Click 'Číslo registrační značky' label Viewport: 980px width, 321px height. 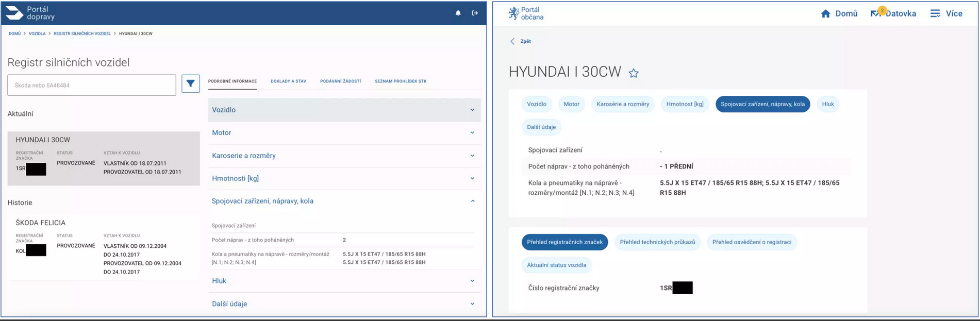click(563, 288)
